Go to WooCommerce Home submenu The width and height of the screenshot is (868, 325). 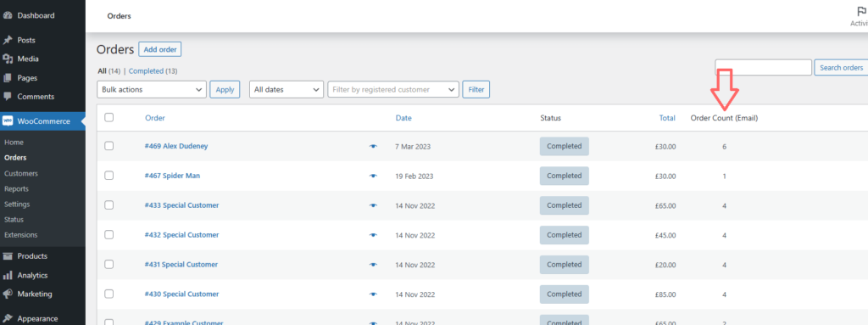[x=14, y=143]
